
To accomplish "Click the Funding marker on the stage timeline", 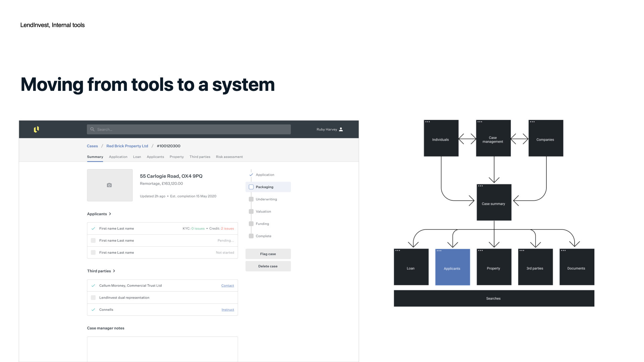I will tap(251, 224).
